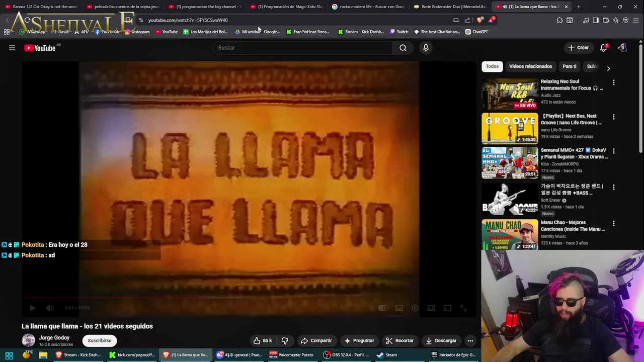Open options for Semanal MMO+ 427 video
The height and width of the screenshot is (362, 644).
tap(613, 151)
